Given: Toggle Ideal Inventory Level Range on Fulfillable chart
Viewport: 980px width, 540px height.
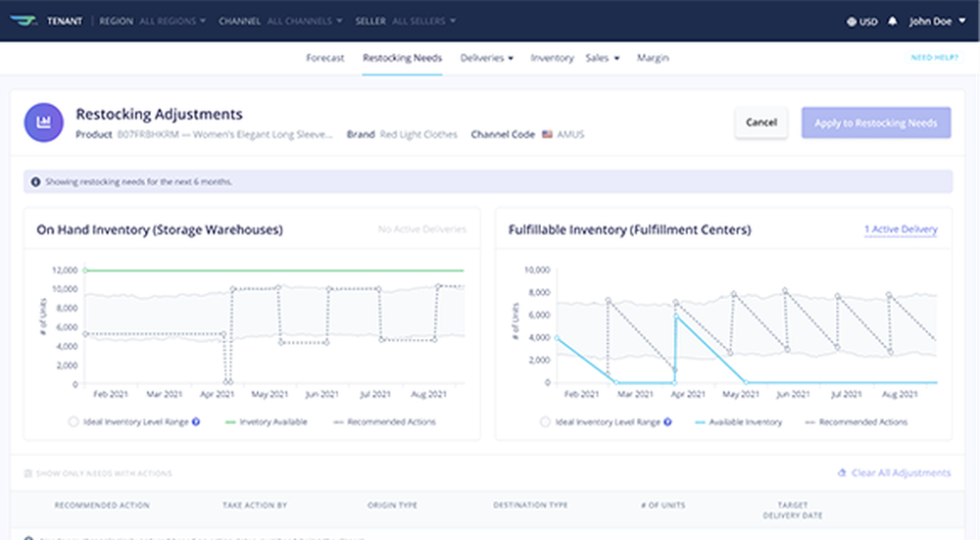Looking at the screenshot, I should (545, 422).
